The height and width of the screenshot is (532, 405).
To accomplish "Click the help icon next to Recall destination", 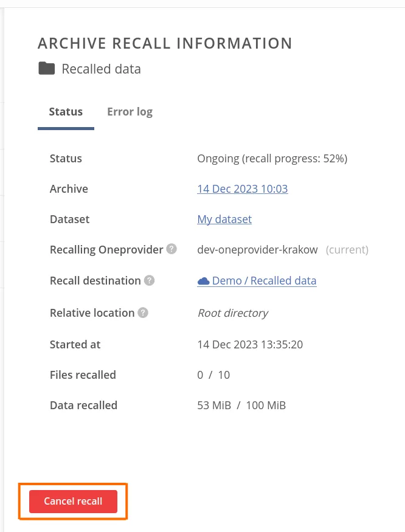I will coord(149,280).
